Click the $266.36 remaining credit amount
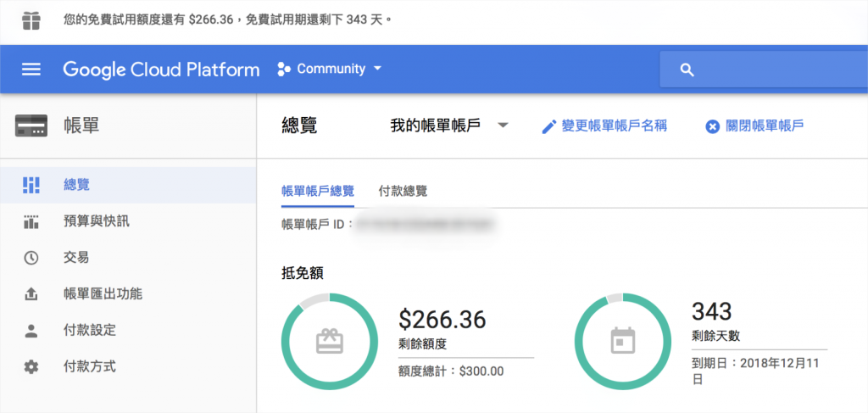 tap(442, 320)
